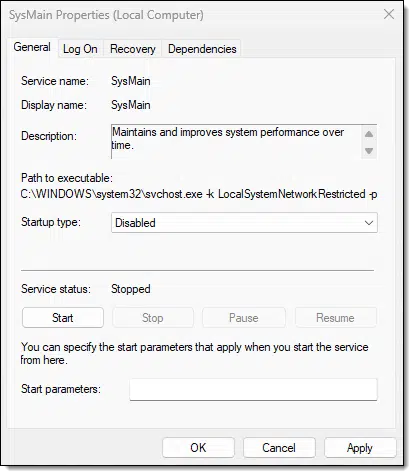Switch to the General tab
This screenshot has height=476, width=414.
click(x=32, y=47)
